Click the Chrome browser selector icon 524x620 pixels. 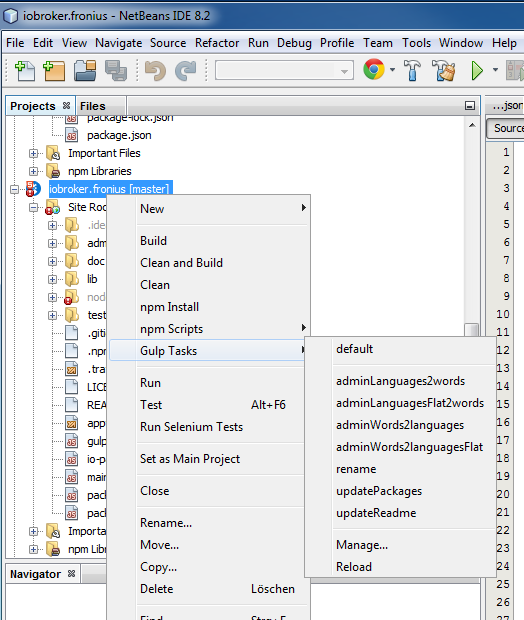tap(374, 70)
